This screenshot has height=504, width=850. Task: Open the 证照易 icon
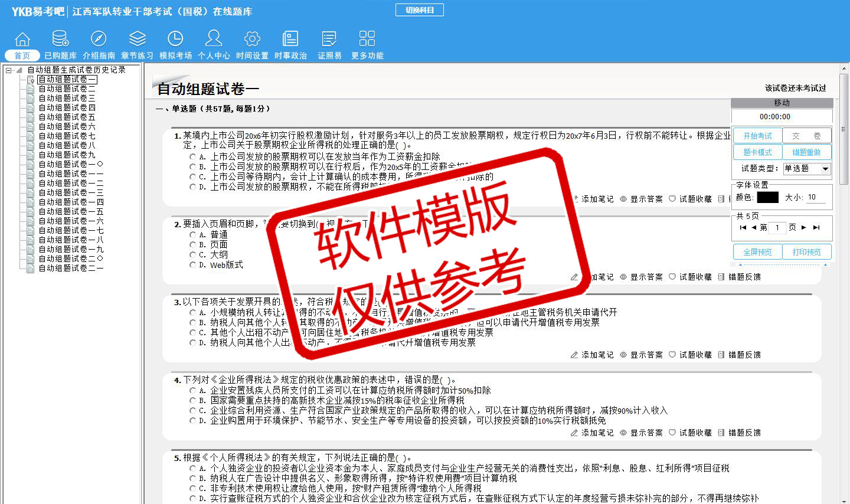[x=329, y=39]
